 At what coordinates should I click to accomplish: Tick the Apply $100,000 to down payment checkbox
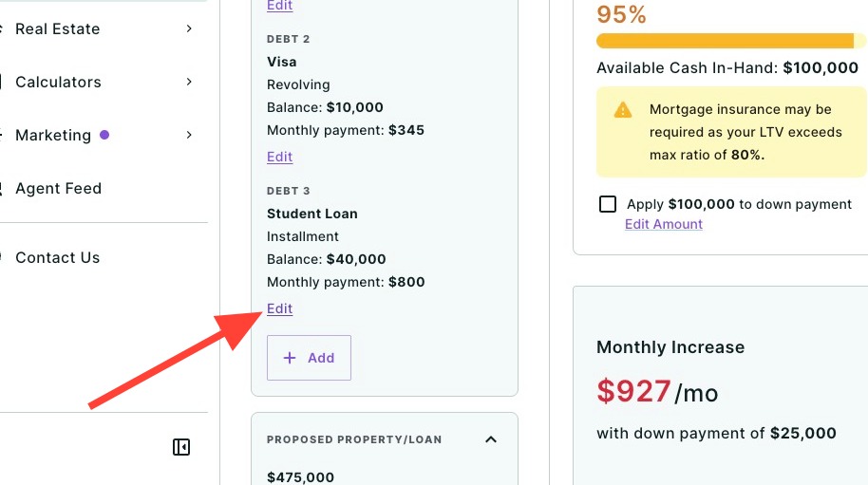coord(607,204)
